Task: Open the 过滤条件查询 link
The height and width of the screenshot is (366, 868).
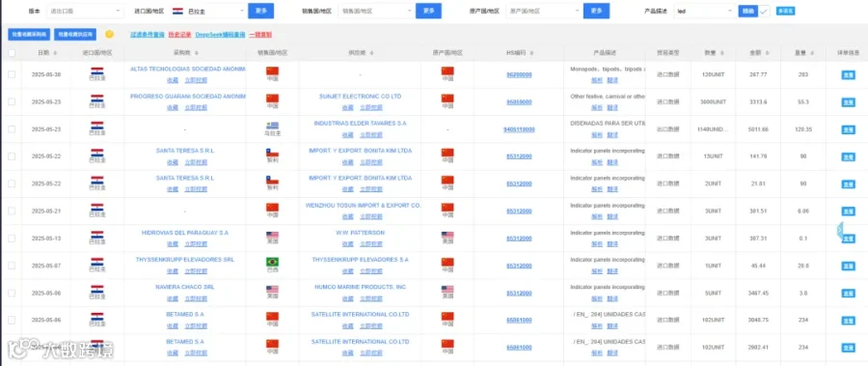Action: pyautogui.click(x=148, y=35)
